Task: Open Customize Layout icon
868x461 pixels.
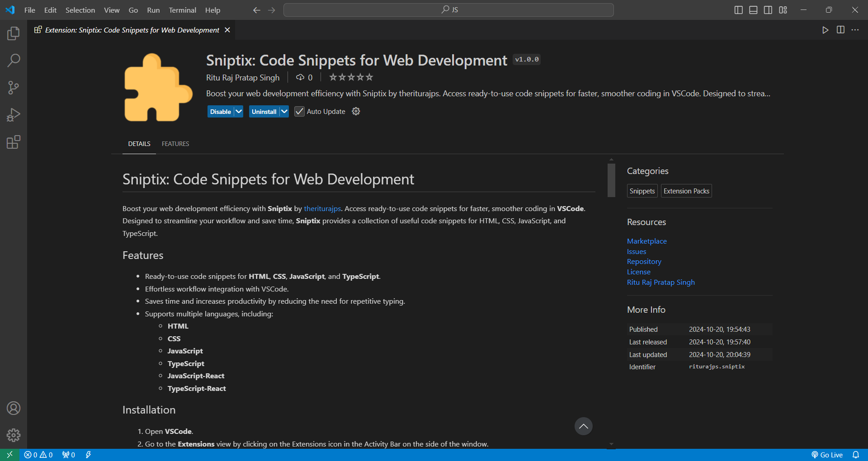Action: 783,10
